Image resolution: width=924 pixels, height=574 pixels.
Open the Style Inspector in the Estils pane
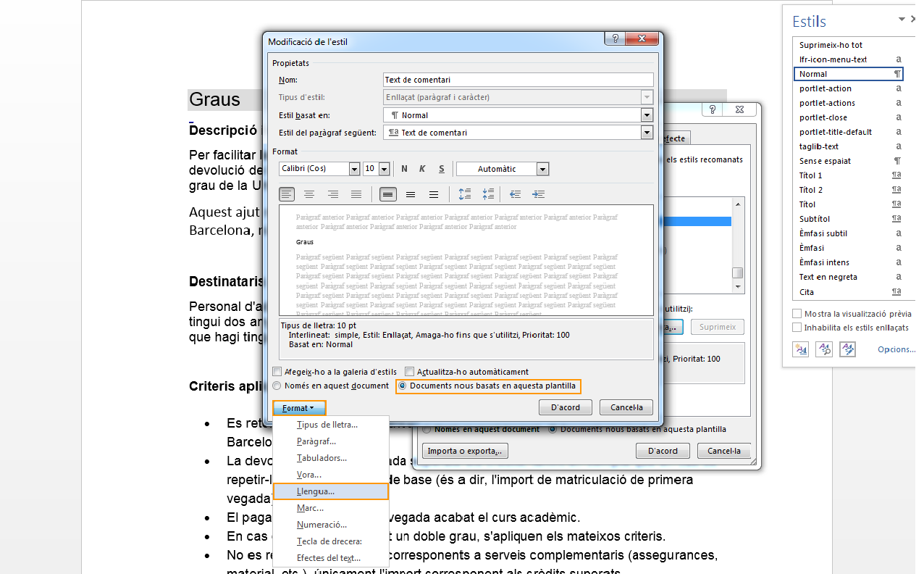(824, 349)
